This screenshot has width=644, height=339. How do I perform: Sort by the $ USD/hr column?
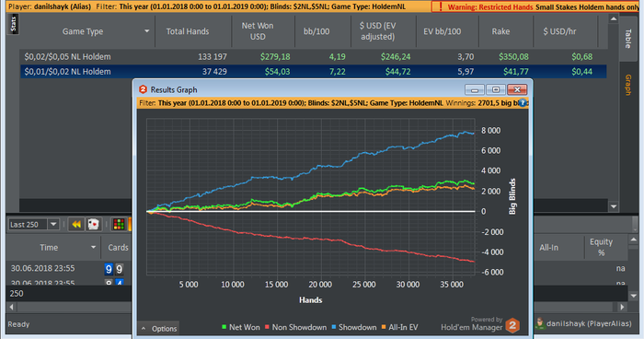[x=559, y=31]
